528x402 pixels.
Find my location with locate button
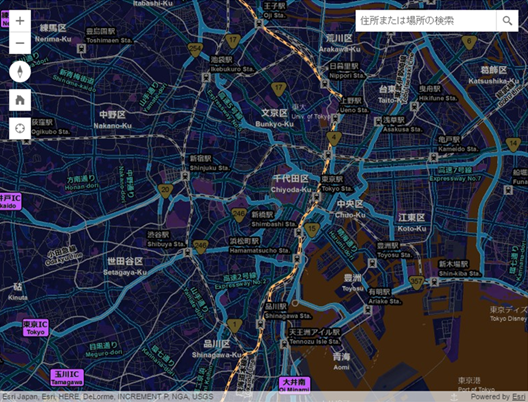[20, 128]
